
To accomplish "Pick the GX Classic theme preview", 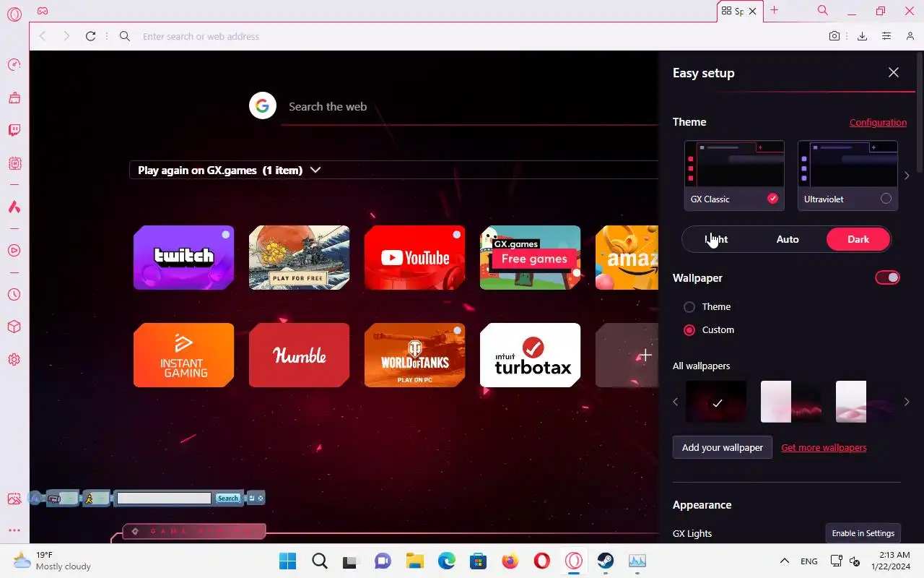I will pos(734,164).
